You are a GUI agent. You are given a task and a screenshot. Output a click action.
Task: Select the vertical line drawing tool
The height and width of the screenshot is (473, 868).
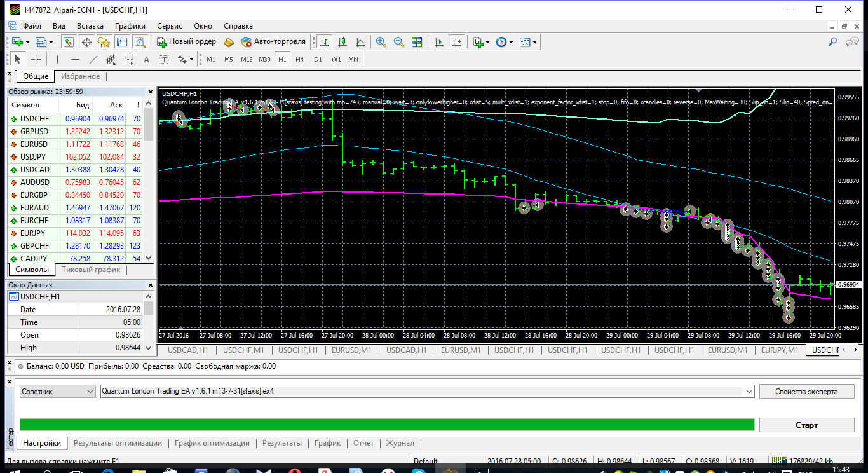(57, 59)
